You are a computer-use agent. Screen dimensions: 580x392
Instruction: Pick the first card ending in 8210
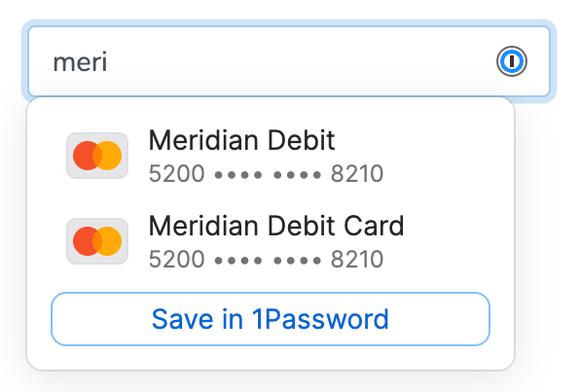[x=271, y=156]
